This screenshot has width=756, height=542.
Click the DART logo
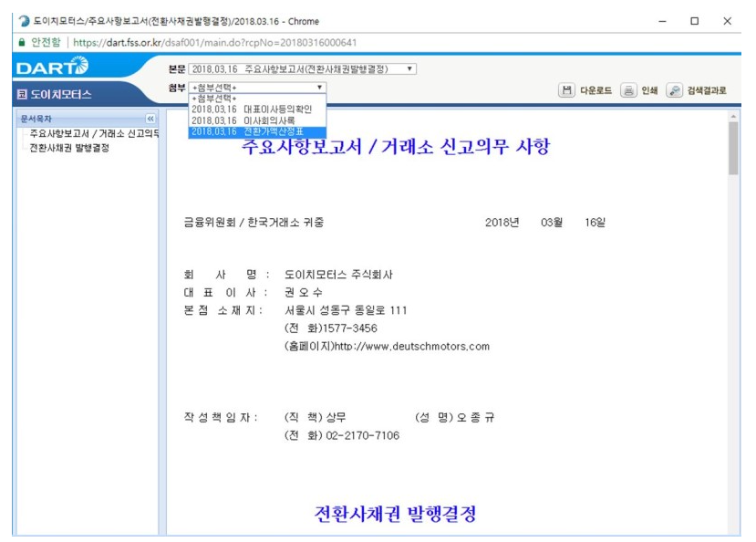pos(52,66)
